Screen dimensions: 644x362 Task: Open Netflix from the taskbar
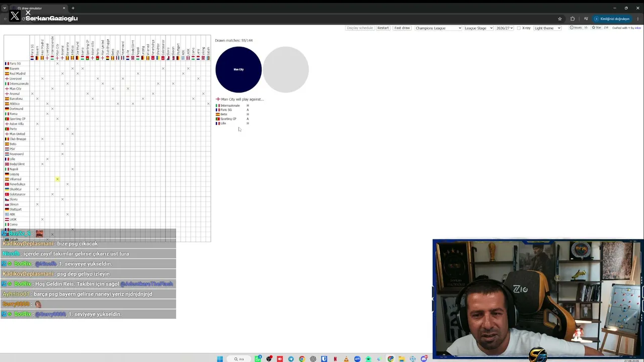coord(335,359)
